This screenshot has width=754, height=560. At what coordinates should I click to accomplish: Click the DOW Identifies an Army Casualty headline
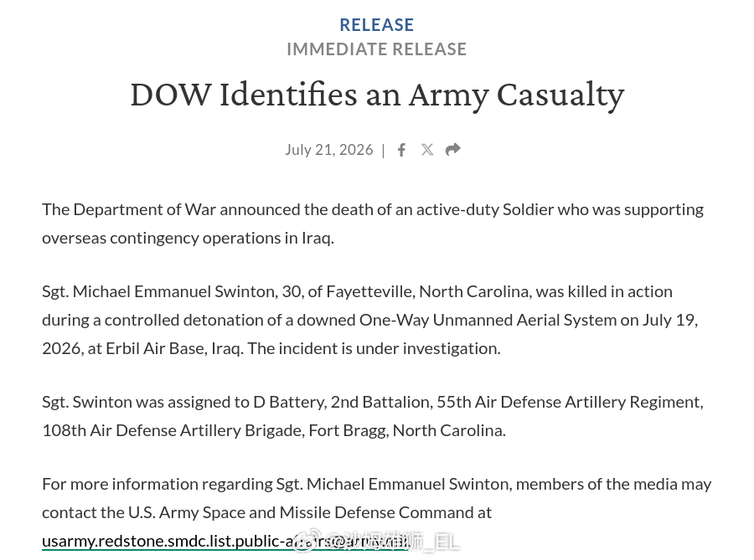(x=377, y=95)
